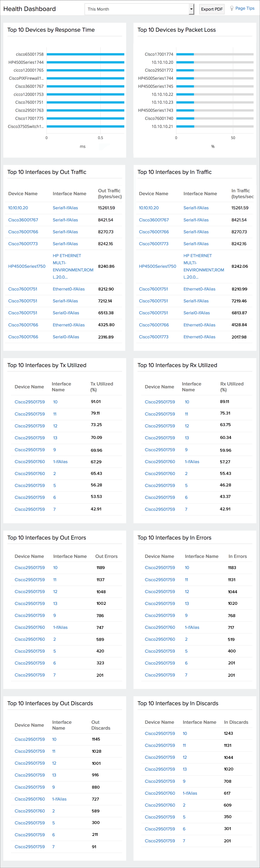Click the Export PDF button
Viewport: 260px width, 868px height.
pyautogui.click(x=212, y=9)
